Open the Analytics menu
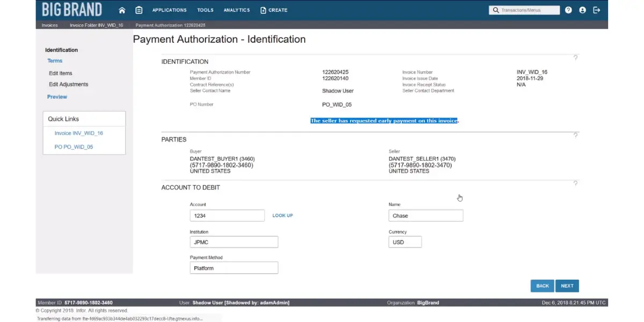Screen dimensions: 644x322 coord(237,10)
